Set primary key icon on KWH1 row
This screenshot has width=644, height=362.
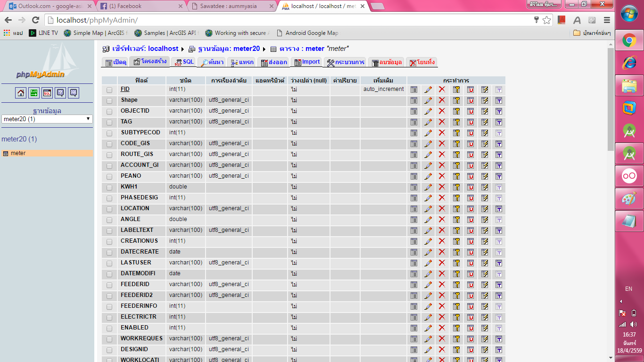[456, 187]
